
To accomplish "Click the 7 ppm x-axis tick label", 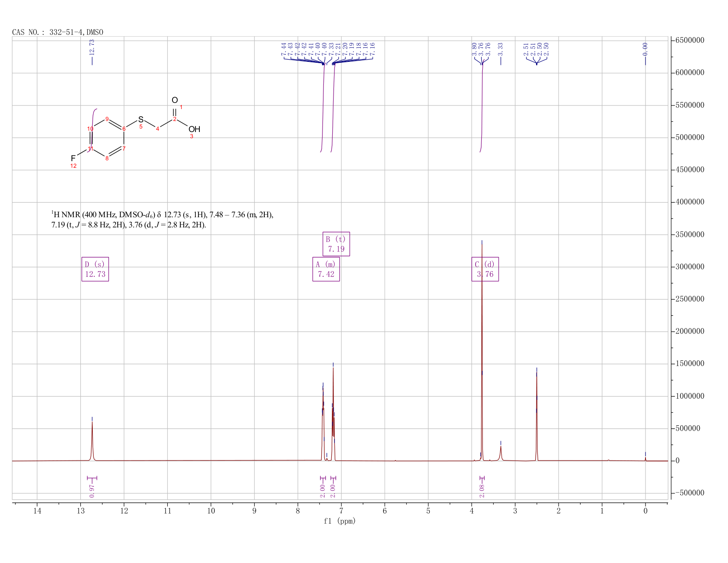I will point(341,511).
